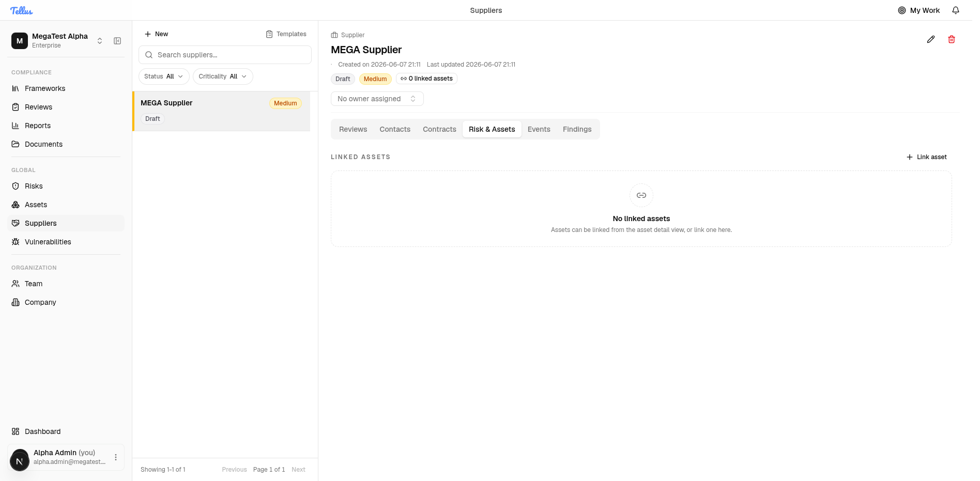The image size is (980, 481).
Task: Select the MEGA Supplier list row
Action: [x=221, y=111]
